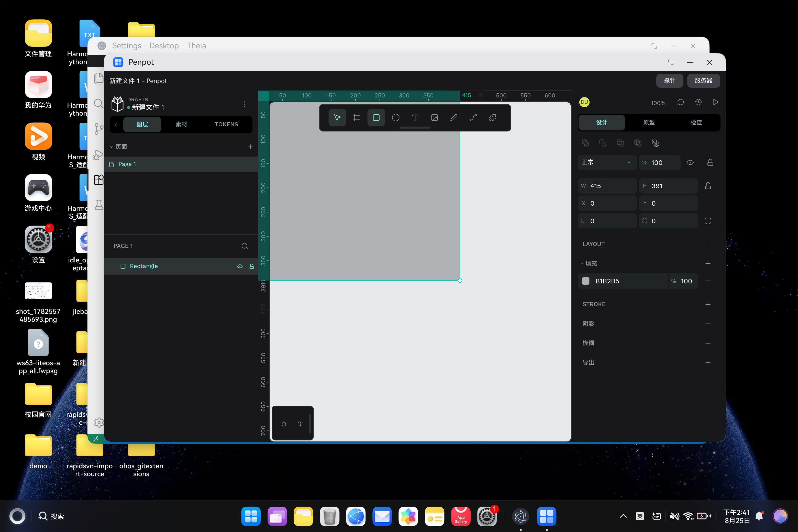Click the union boolean operation icon
Viewport: 798px width, 532px height.
pyautogui.click(x=585, y=143)
